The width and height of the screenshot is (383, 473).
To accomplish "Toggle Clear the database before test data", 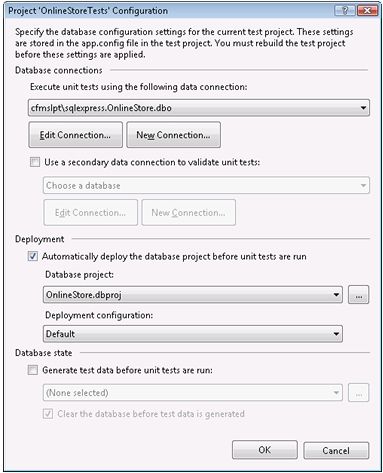I will point(48,414).
